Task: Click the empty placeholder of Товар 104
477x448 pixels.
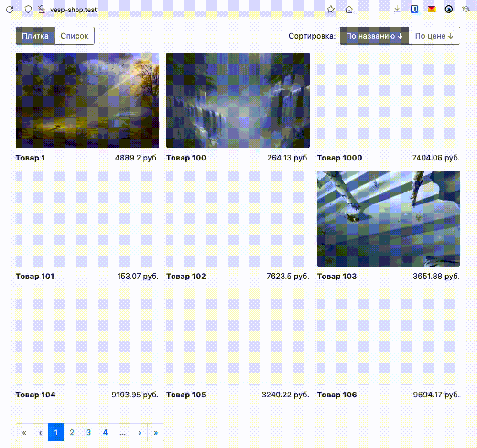Action: click(87, 337)
